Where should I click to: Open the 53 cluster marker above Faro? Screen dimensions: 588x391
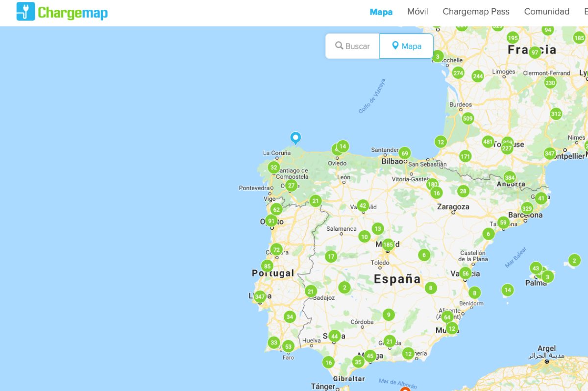tap(288, 346)
